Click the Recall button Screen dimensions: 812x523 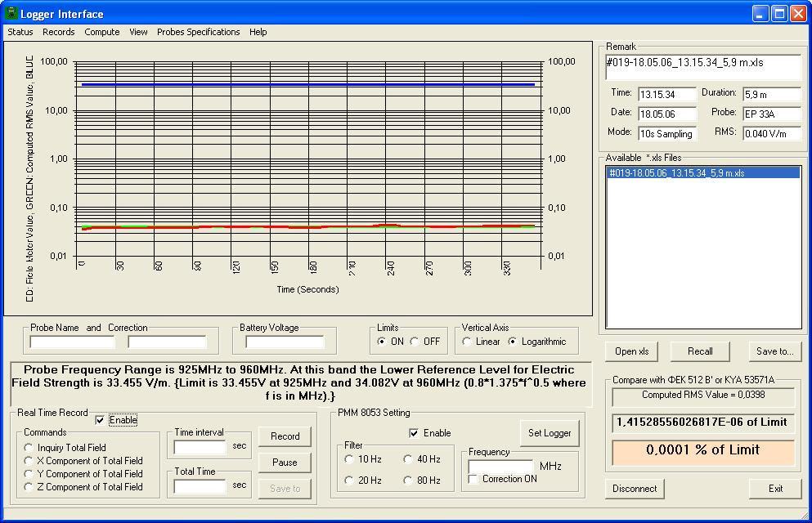(700, 351)
